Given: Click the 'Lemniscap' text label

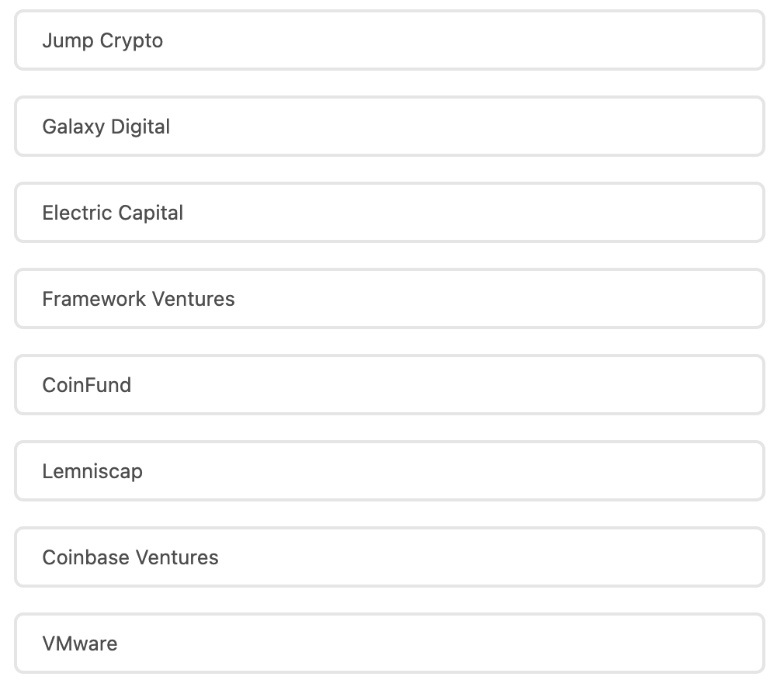Looking at the screenshot, I should point(92,471).
